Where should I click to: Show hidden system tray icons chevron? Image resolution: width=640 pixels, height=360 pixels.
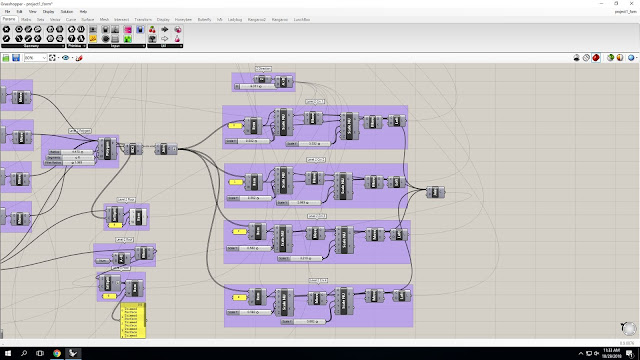[580, 353]
